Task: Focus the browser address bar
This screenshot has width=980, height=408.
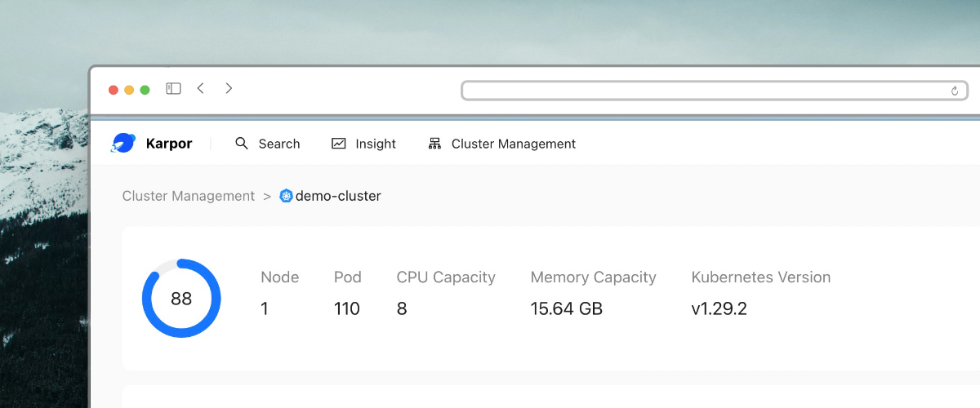Action: (x=702, y=91)
